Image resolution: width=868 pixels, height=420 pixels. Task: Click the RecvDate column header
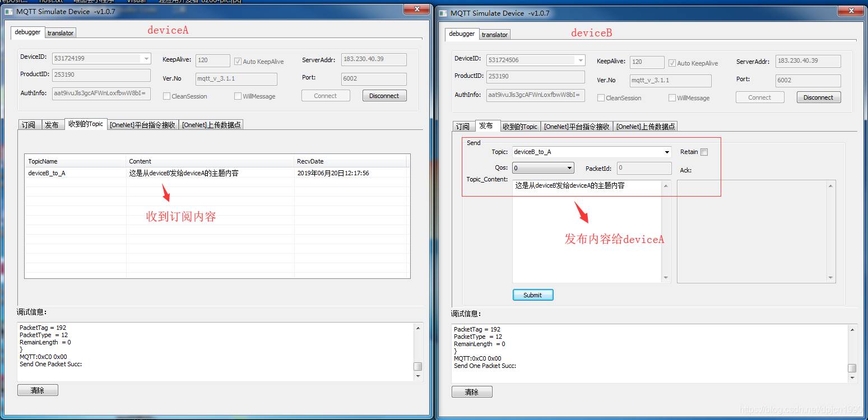pyautogui.click(x=351, y=161)
